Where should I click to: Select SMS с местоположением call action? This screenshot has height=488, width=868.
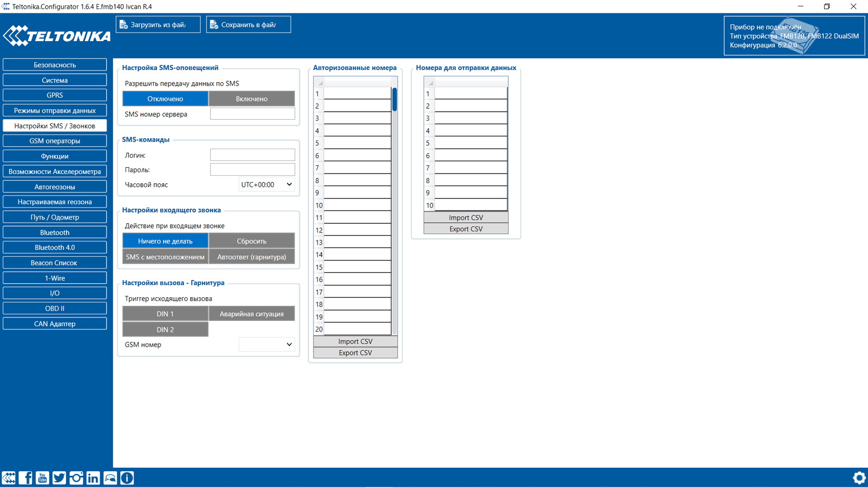(165, 257)
